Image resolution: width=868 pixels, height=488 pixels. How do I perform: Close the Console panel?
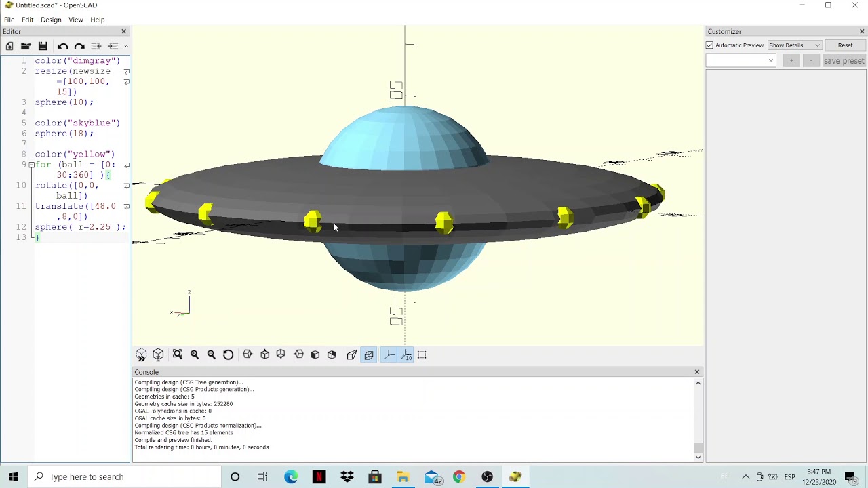696,372
